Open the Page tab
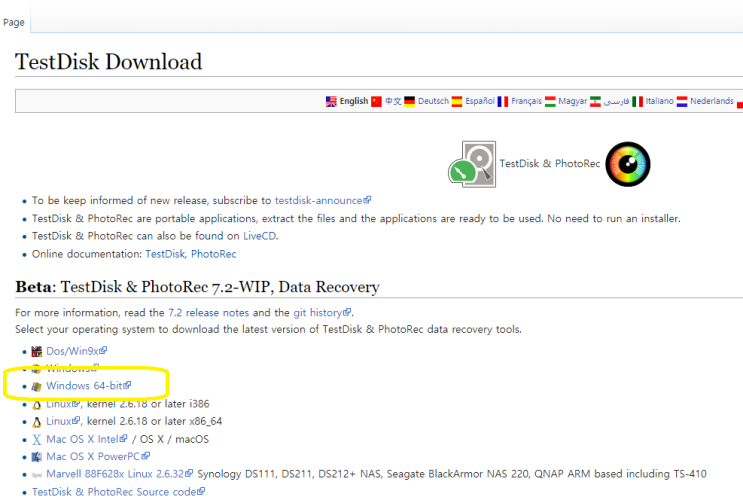Screen dimensions: 743x500 click(x=14, y=22)
